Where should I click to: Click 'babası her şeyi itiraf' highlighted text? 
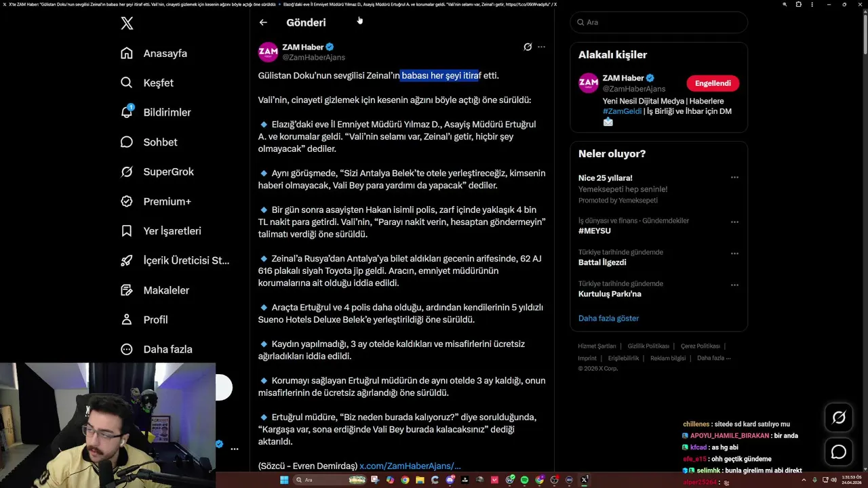coord(441,76)
